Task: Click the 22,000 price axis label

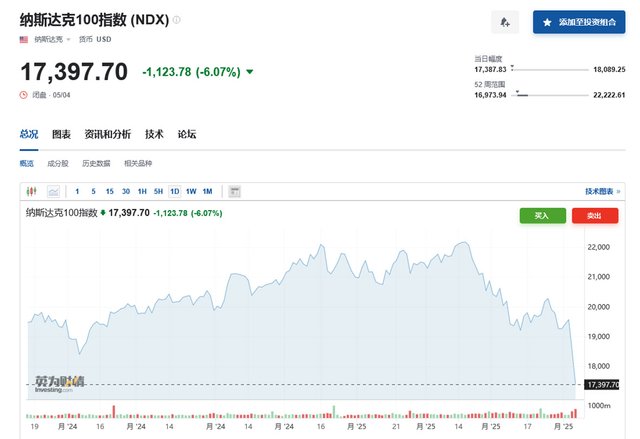Action: (x=598, y=247)
